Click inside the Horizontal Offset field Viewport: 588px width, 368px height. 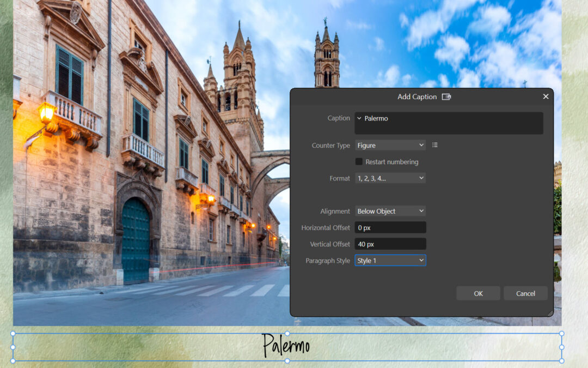point(390,227)
